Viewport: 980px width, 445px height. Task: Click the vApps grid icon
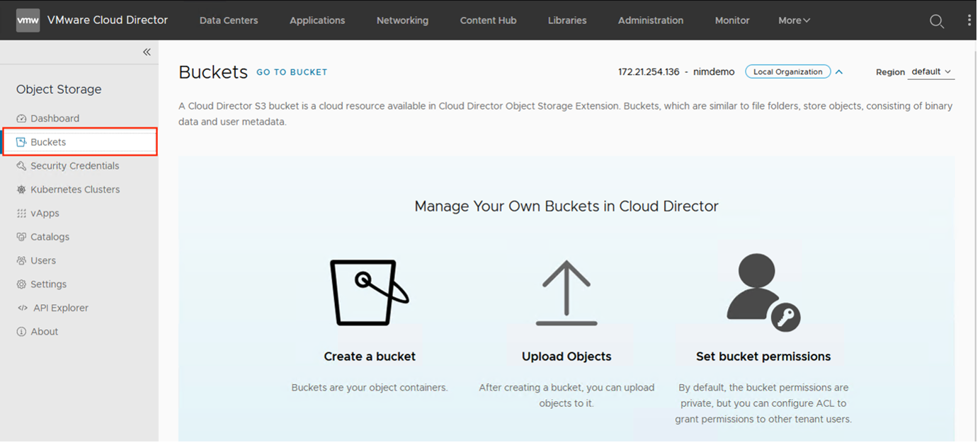(x=21, y=214)
